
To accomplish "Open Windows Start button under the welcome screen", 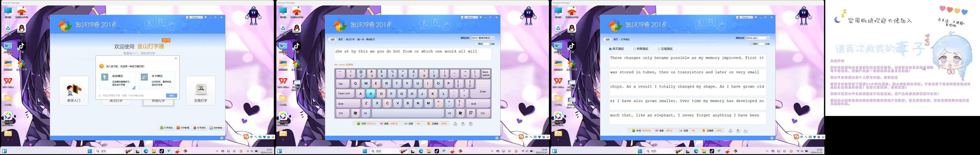I will point(90,151).
